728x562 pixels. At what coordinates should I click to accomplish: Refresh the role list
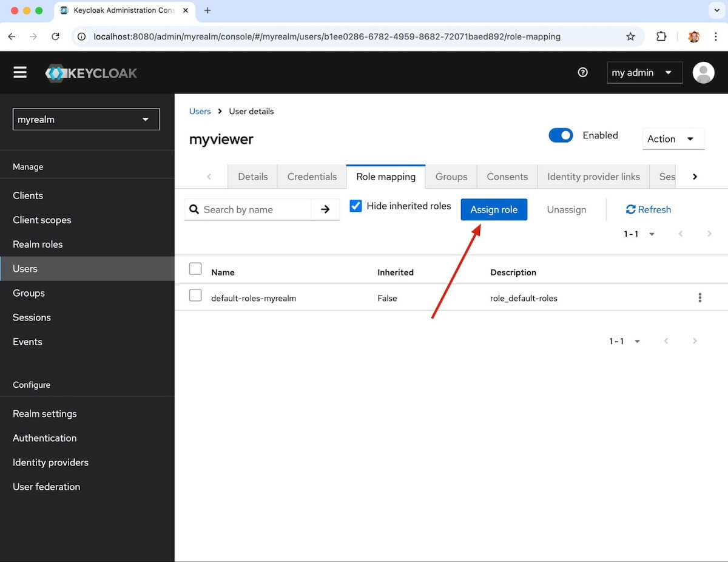click(649, 209)
